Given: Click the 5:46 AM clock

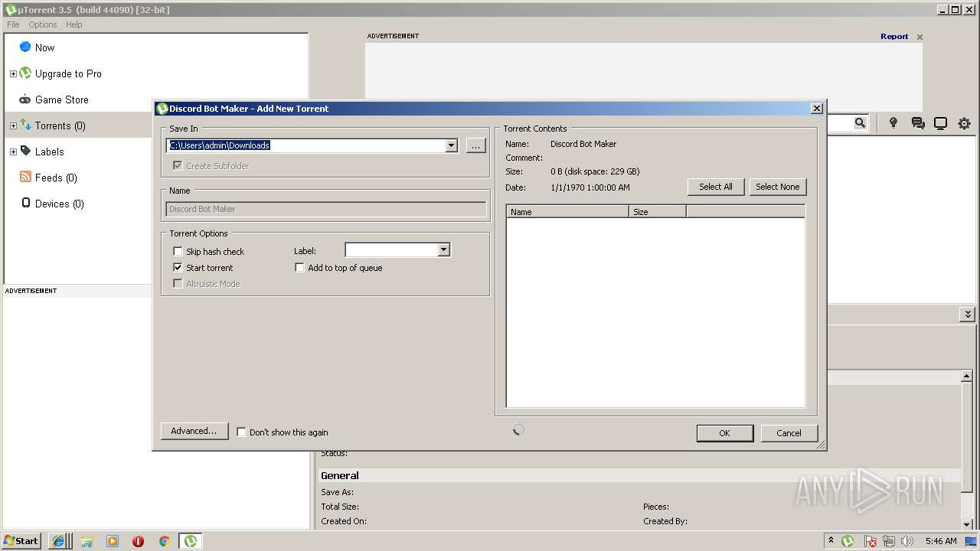Looking at the screenshot, I should [x=941, y=541].
